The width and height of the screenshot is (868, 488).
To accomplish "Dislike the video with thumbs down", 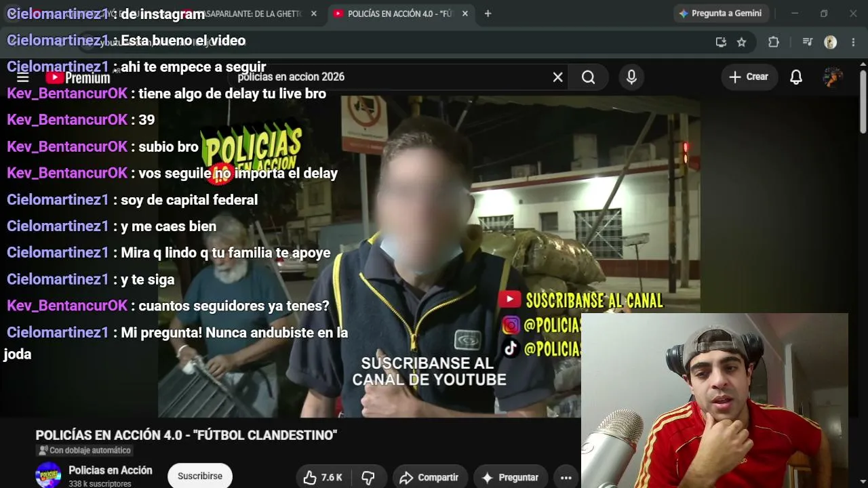I will pyautogui.click(x=368, y=477).
